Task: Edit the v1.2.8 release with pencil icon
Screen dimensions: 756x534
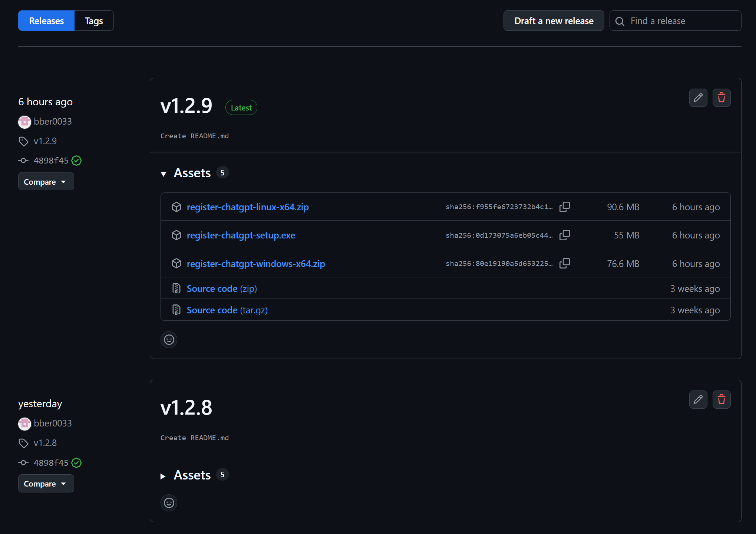Action: click(x=698, y=400)
